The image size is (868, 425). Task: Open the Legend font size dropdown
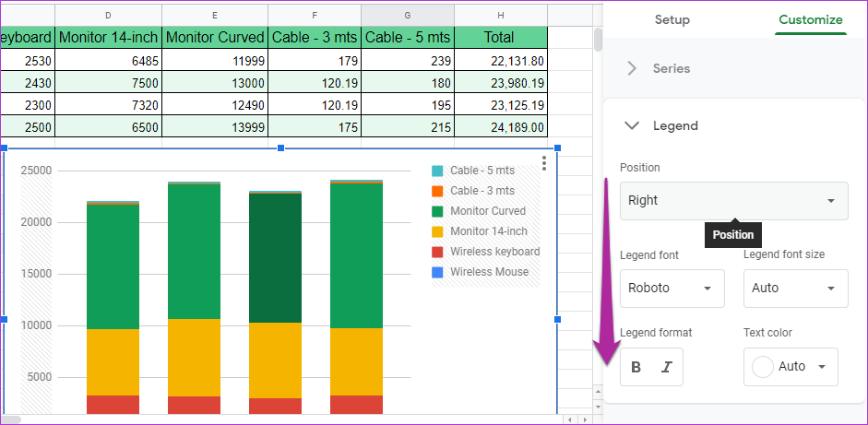click(x=795, y=289)
